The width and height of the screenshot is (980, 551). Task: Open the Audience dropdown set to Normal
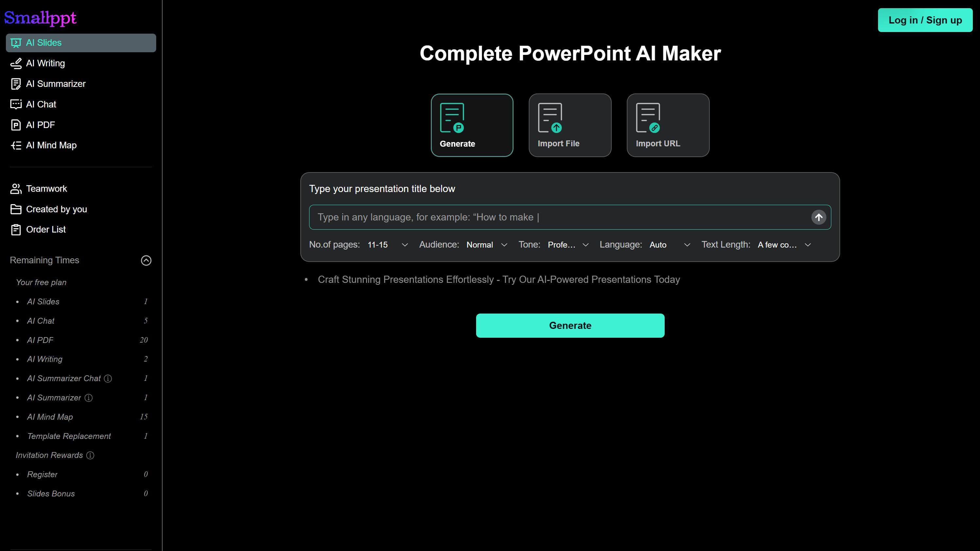(x=487, y=245)
